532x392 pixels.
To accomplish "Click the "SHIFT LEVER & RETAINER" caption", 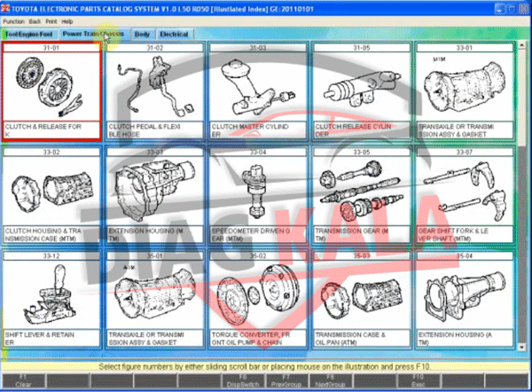I will pyautogui.click(x=40, y=339).
